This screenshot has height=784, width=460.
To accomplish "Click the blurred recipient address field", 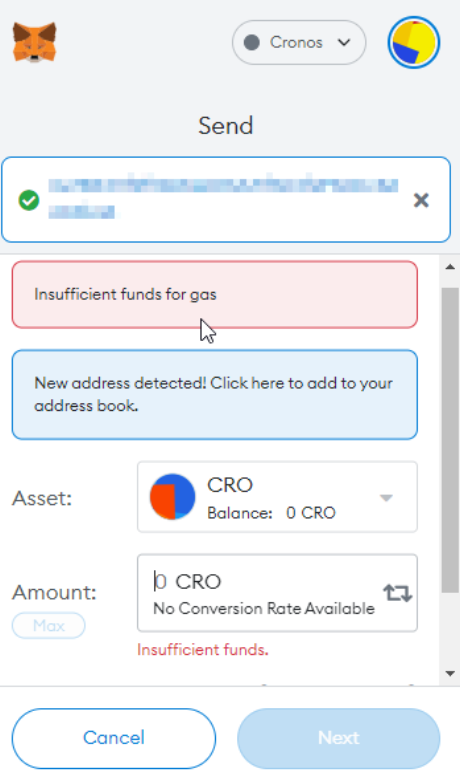I will [x=224, y=199].
